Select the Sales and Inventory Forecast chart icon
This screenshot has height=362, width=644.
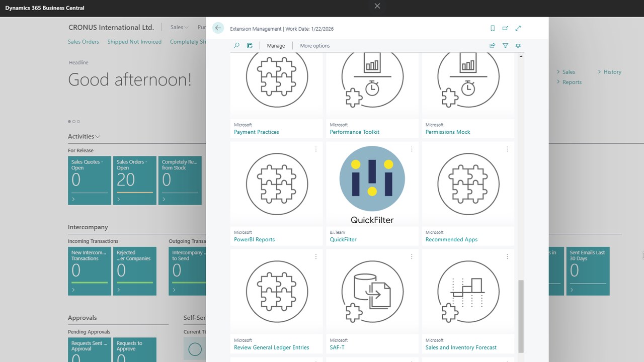point(468,292)
